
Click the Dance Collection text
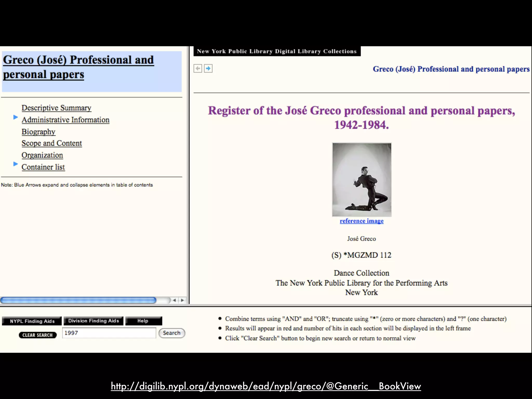pyautogui.click(x=362, y=273)
